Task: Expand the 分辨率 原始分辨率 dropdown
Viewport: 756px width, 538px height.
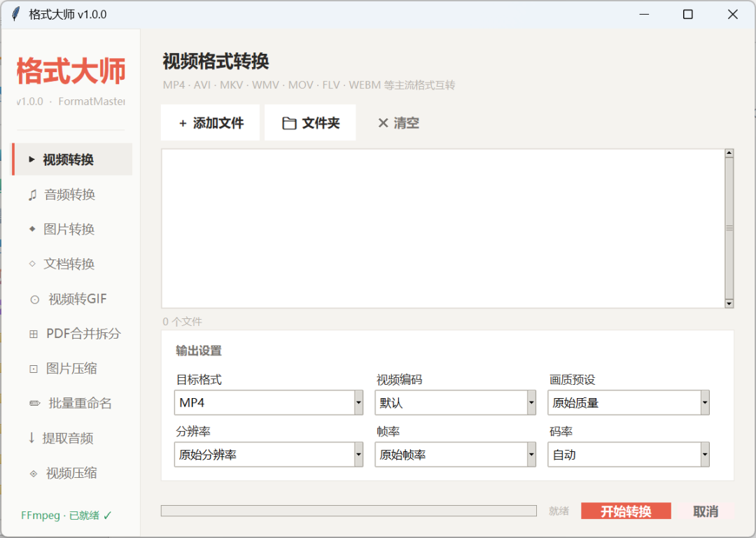Action: point(269,455)
